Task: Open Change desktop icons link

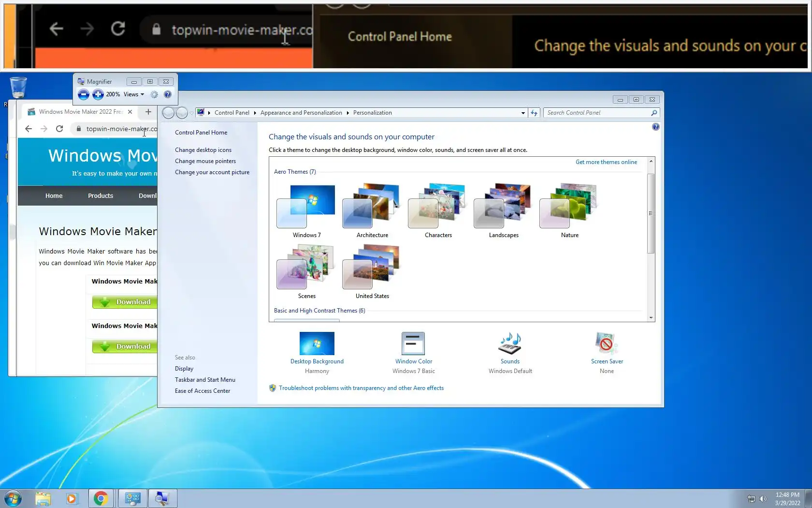Action: click(203, 150)
